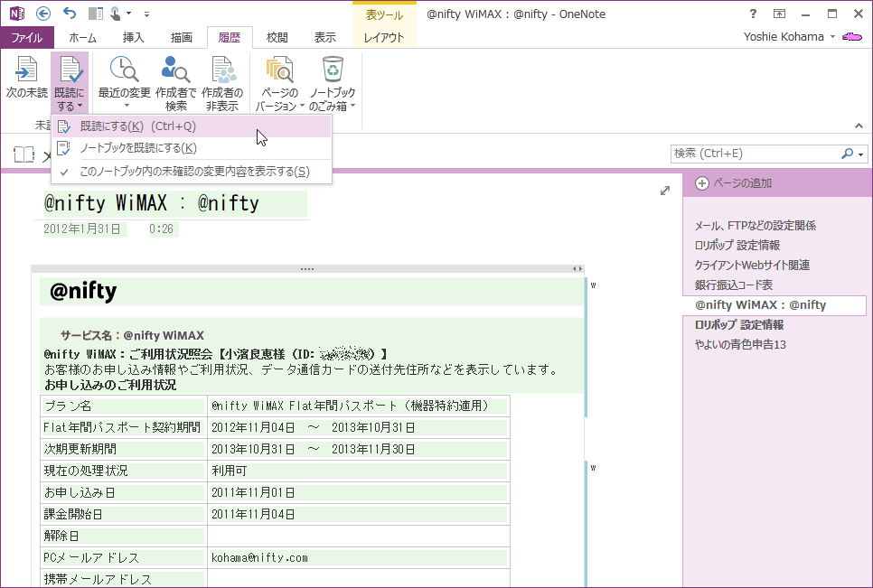873x588 pixels.
Task: Click the cell 課金開始日
Action: pyautogui.click(x=124, y=515)
